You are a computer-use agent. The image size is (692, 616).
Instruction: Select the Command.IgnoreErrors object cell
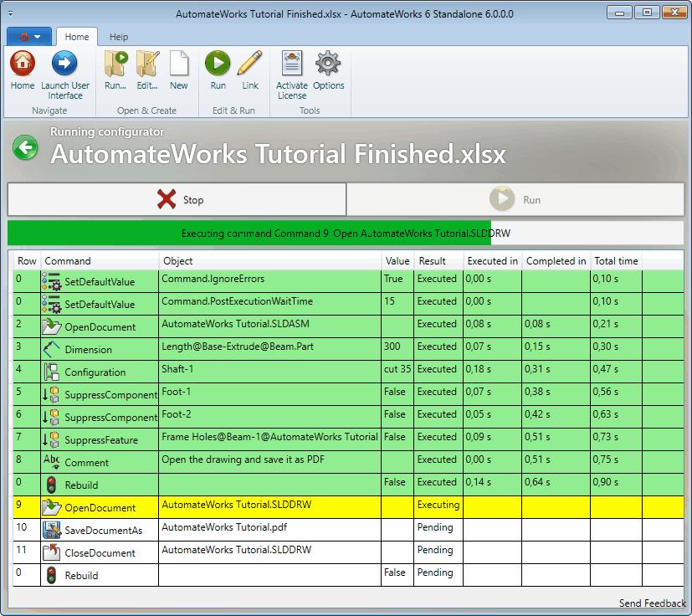click(x=269, y=281)
